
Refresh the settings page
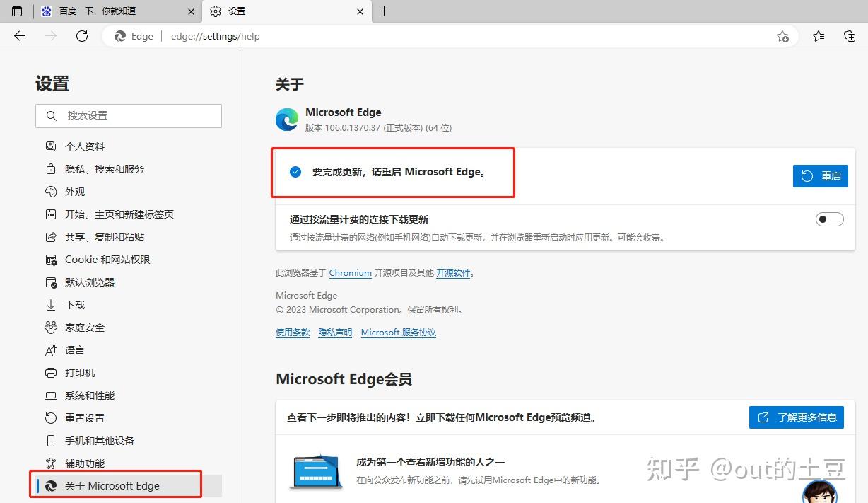click(x=82, y=36)
